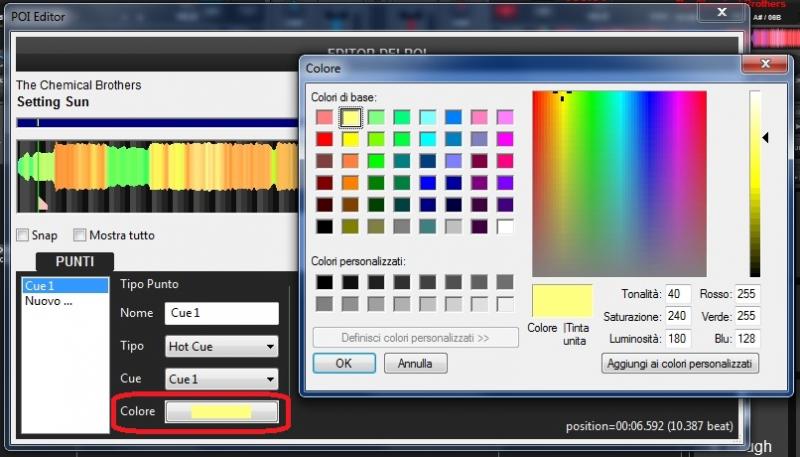Click the Tonalità value field
The image size is (800, 457).
click(678, 294)
